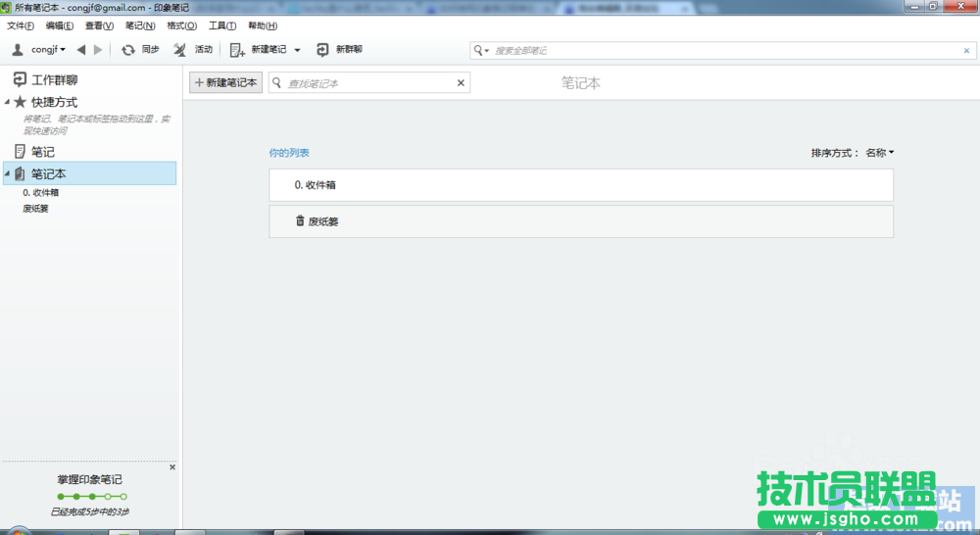Image resolution: width=980 pixels, height=535 pixels.
Task: Close the 掌握印象笔记 panel
Action: tap(172, 466)
